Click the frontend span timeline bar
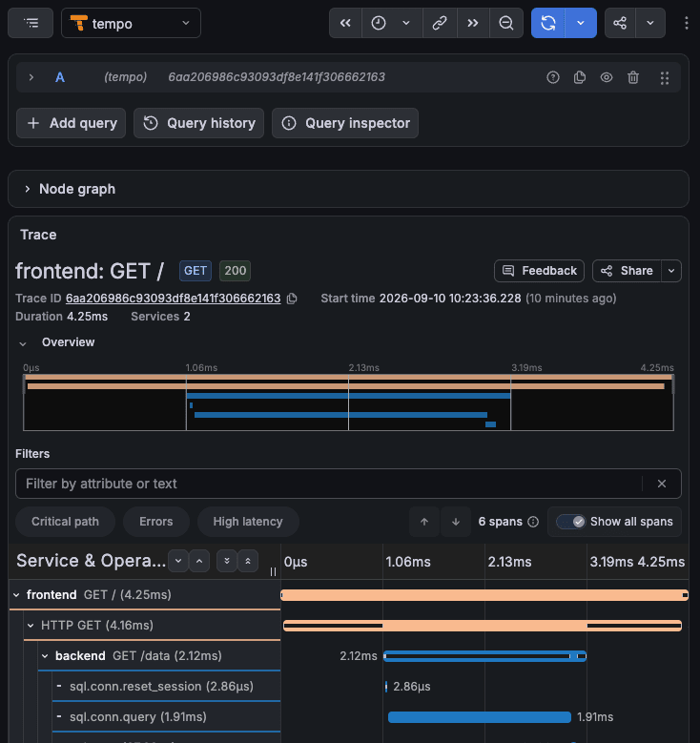This screenshot has height=743, width=700. click(484, 595)
